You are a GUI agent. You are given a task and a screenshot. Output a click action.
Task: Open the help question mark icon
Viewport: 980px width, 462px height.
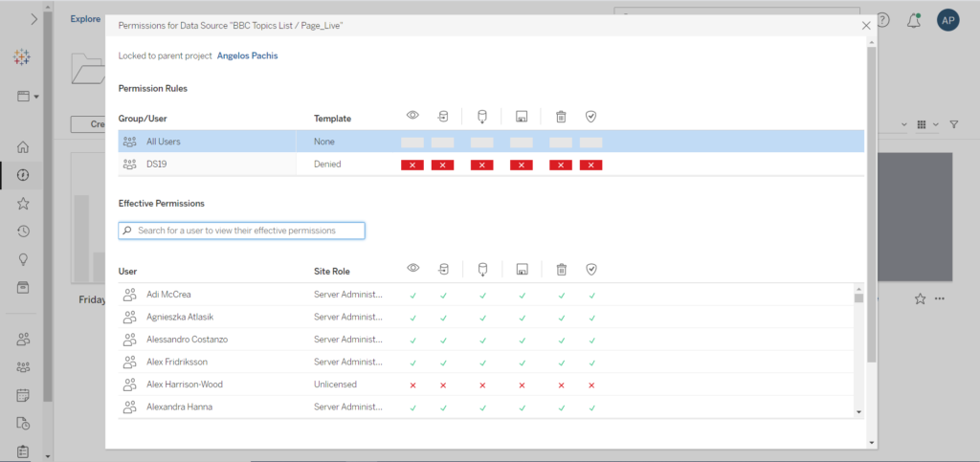(x=882, y=20)
